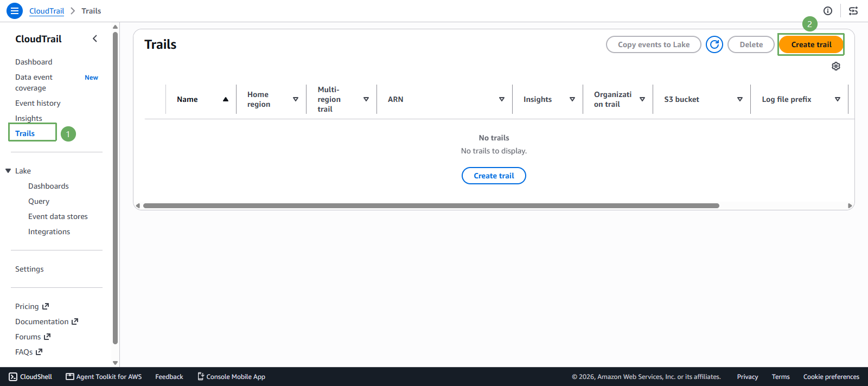Open Lake Dashboards page
Viewport: 868px width, 386px height.
pyautogui.click(x=48, y=186)
